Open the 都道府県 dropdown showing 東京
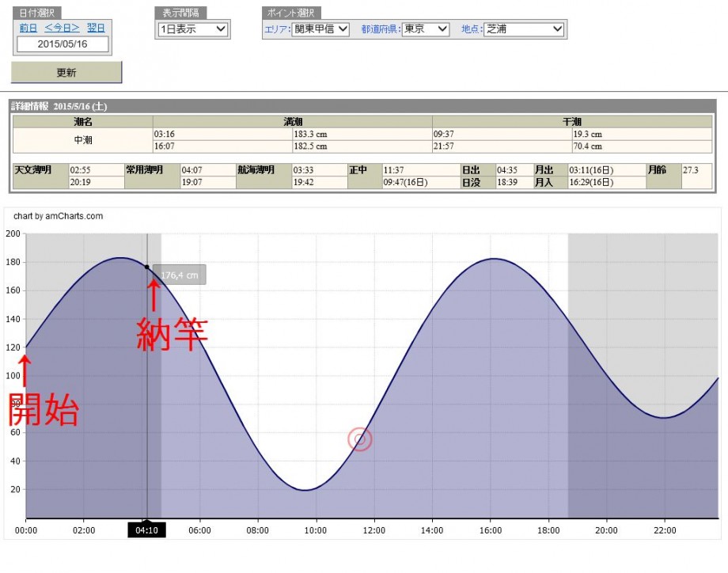The image size is (728, 573). [425, 29]
